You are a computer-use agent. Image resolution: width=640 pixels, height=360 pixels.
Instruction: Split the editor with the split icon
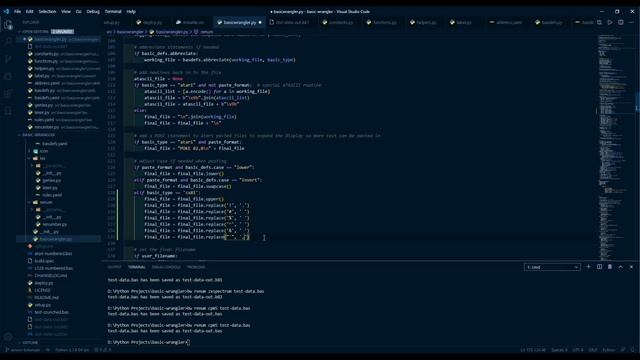click(x=620, y=22)
